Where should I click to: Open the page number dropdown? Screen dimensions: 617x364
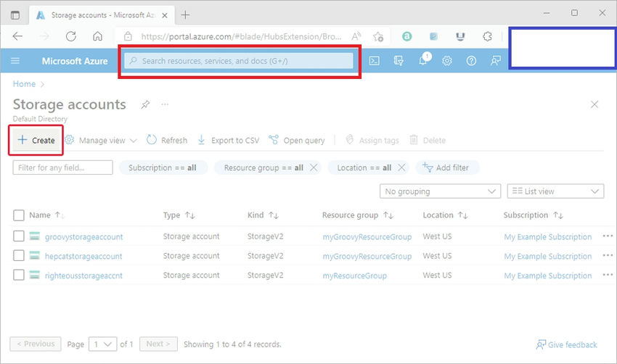[x=102, y=344]
